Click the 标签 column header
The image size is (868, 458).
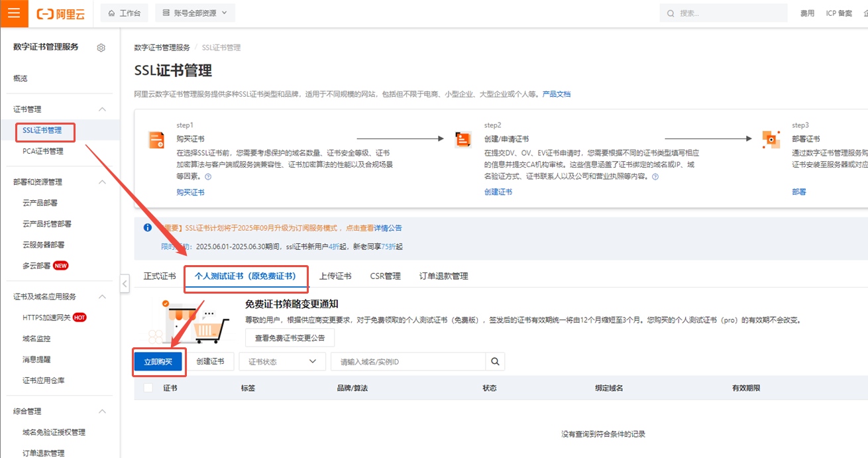[x=248, y=388]
